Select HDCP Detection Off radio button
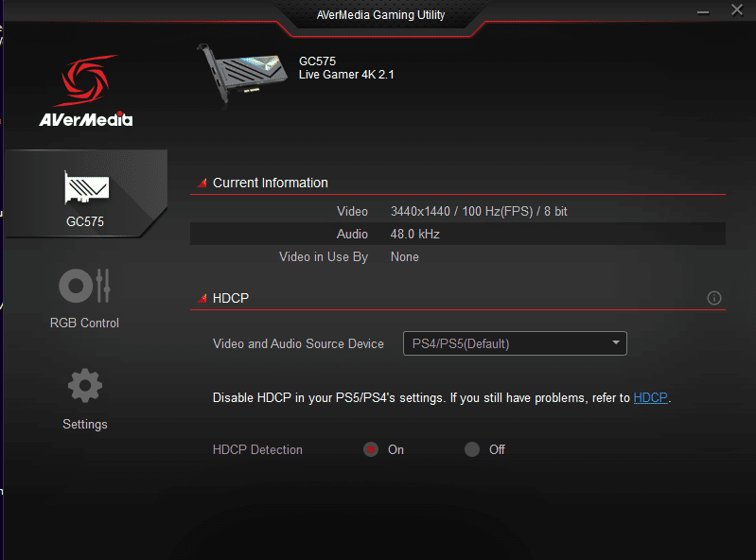Image resolution: width=756 pixels, height=560 pixels. [472, 449]
